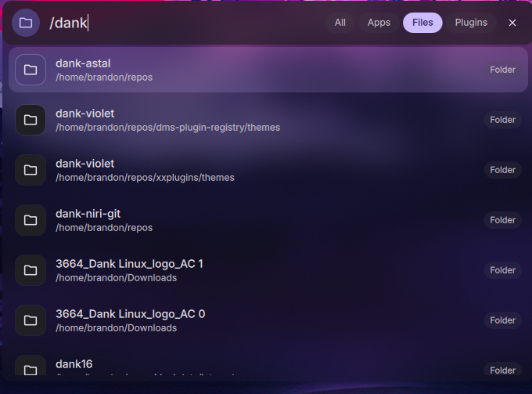Image resolution: width=532 pixels, height=394 pixels.
Task: Click Folder badge on 3664_Dank Linux_logo_AC 1 row
Action: pyautogui.click(x=502, y=270)
